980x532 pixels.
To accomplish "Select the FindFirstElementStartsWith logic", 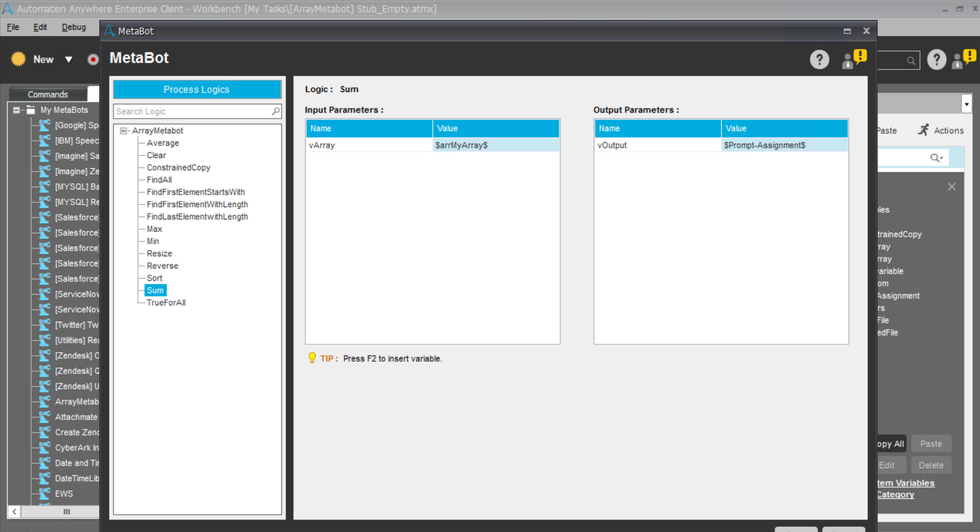I will click(195, 192).
